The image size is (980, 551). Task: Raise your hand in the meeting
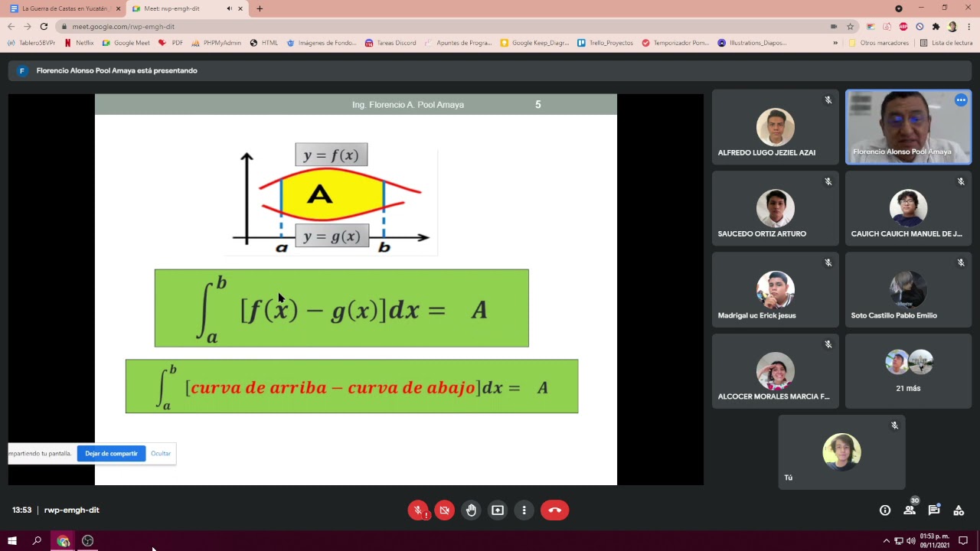pyautogui.click(x=471, y=510)
